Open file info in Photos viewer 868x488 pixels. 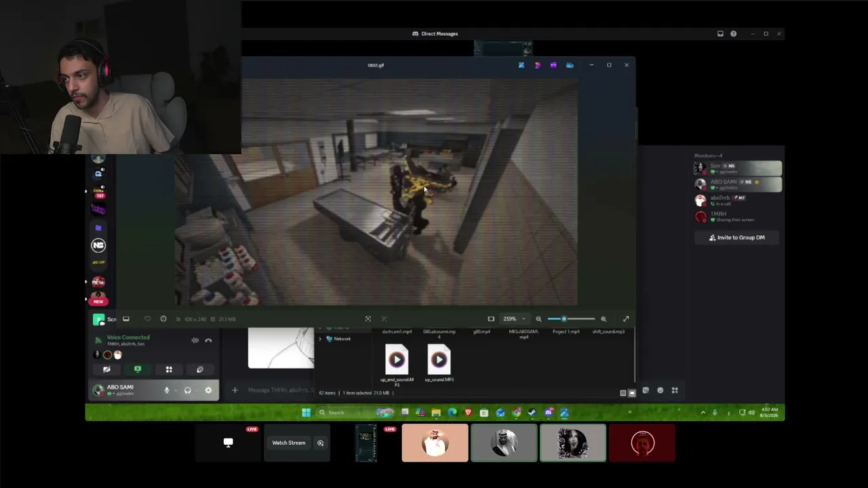click(x=163, y=319)
